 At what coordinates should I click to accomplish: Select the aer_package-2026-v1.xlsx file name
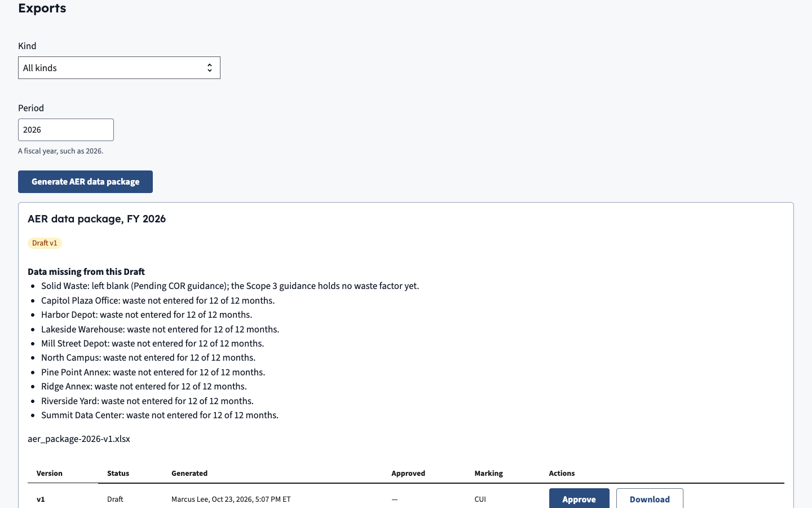click(x=79, y=439)
